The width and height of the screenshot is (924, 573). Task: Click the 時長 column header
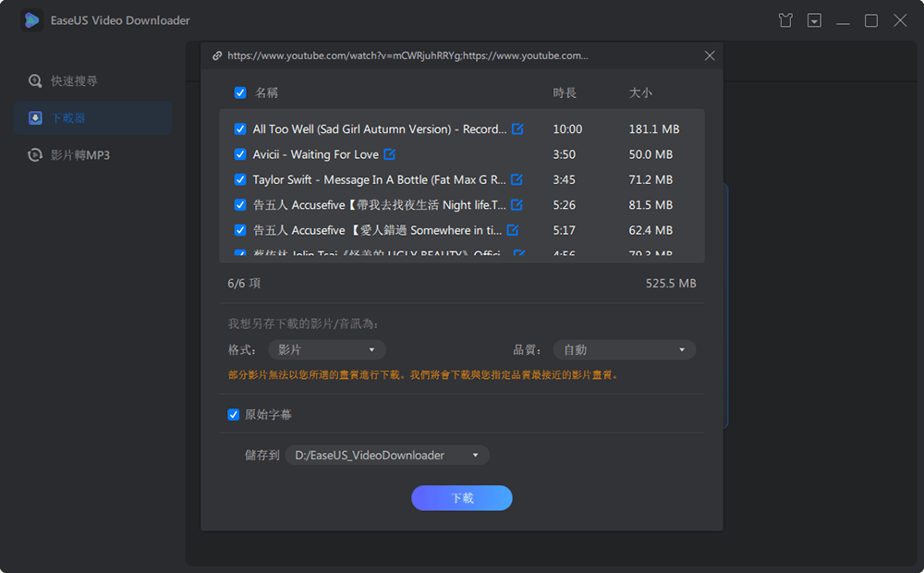point(565,92)
